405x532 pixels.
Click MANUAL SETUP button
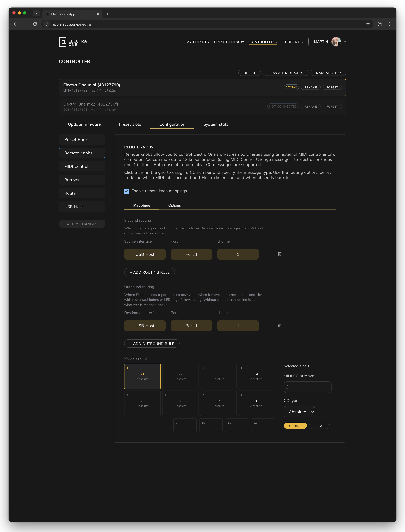pos(328,73)
